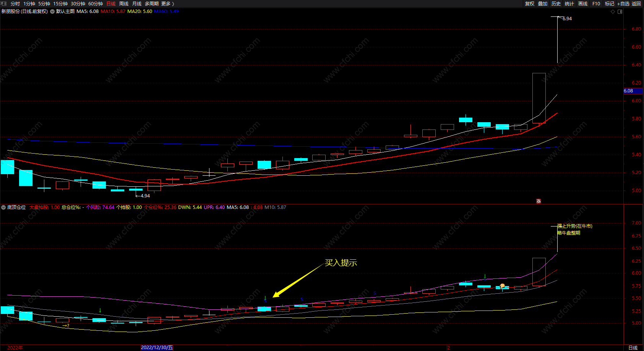
Task: Expand the 更多 periods menu
Action: [167, 3]
